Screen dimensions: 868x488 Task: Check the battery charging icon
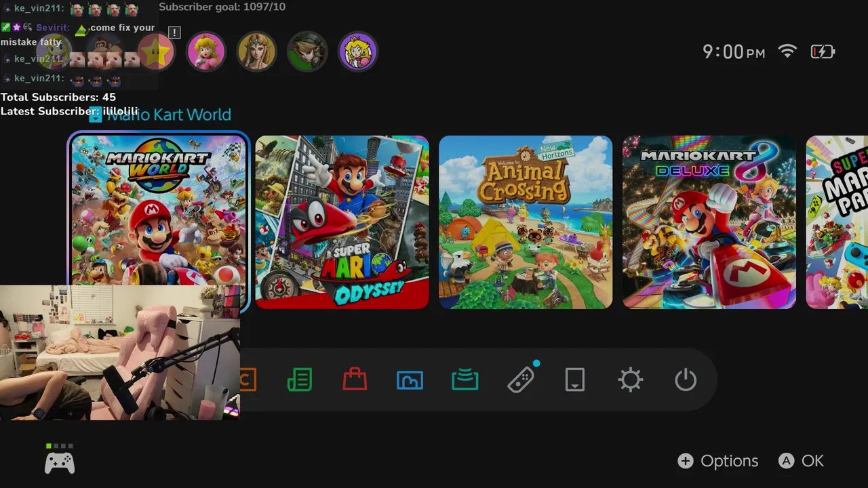[x=823, y=52]
